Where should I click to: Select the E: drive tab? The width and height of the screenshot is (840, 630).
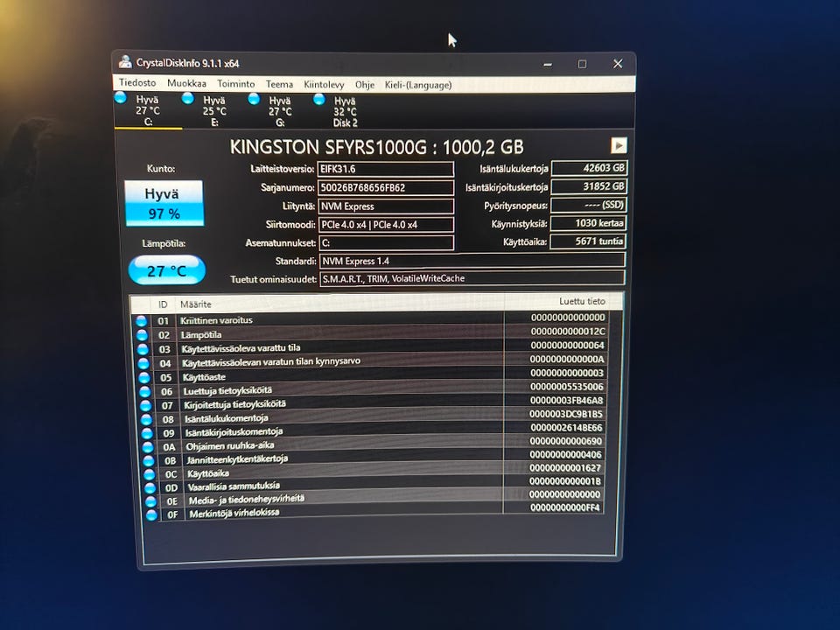click(x=214, y=111)
